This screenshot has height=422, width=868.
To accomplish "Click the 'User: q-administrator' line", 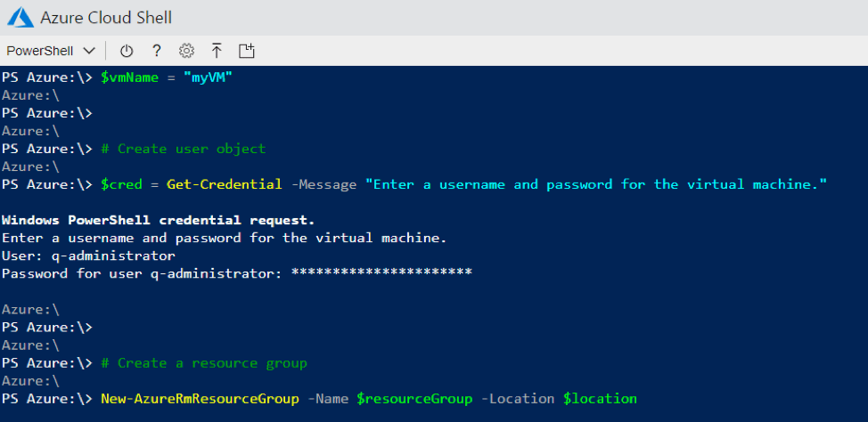I will tap(88, 256).
